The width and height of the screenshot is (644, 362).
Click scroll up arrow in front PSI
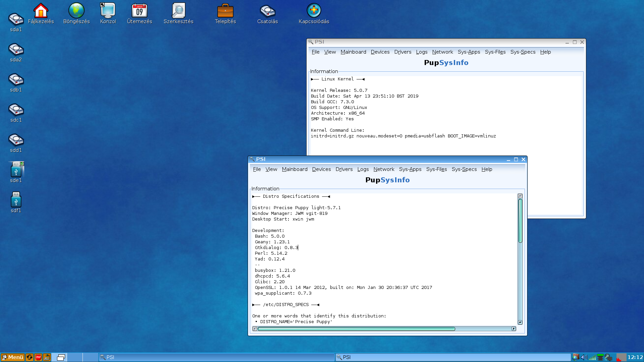[x=520, y=196]
